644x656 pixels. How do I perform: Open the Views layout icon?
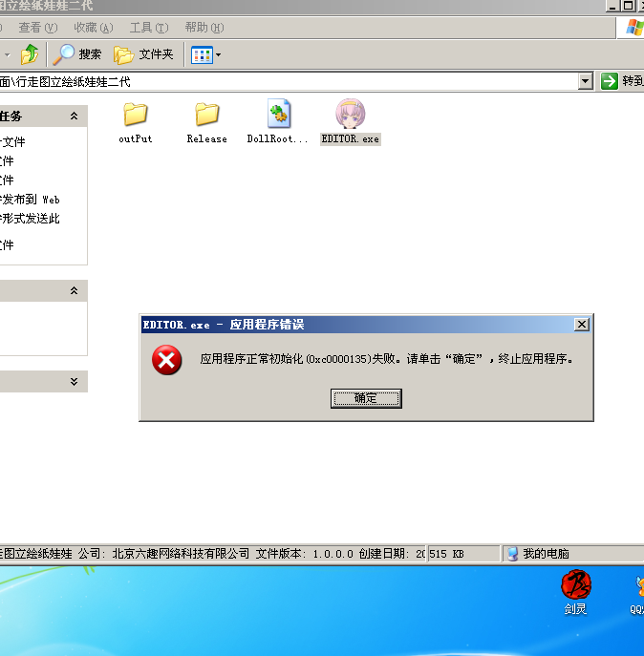(x=202, y=54)
